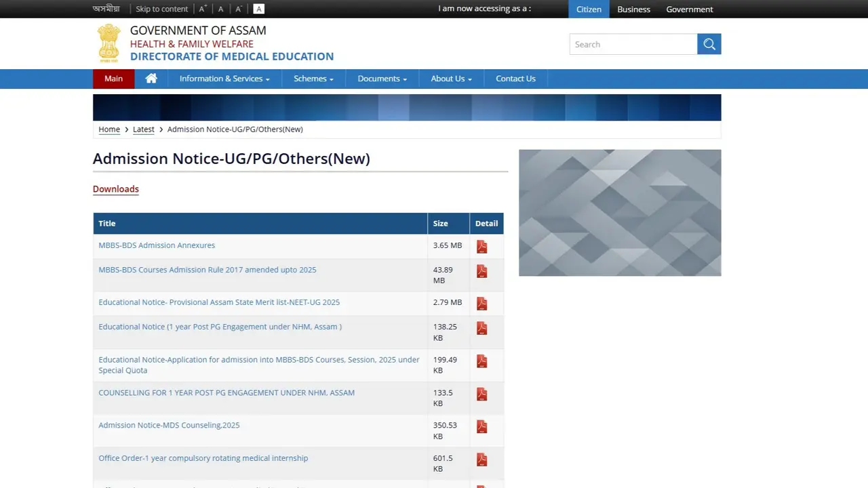Open the PDF for Admission Notice-MDS Counseling,2025
868x488 pixels.
point(481,426)
